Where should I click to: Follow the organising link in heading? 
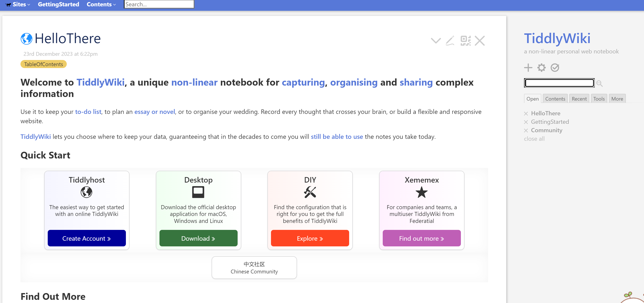(x=354, y=82)
